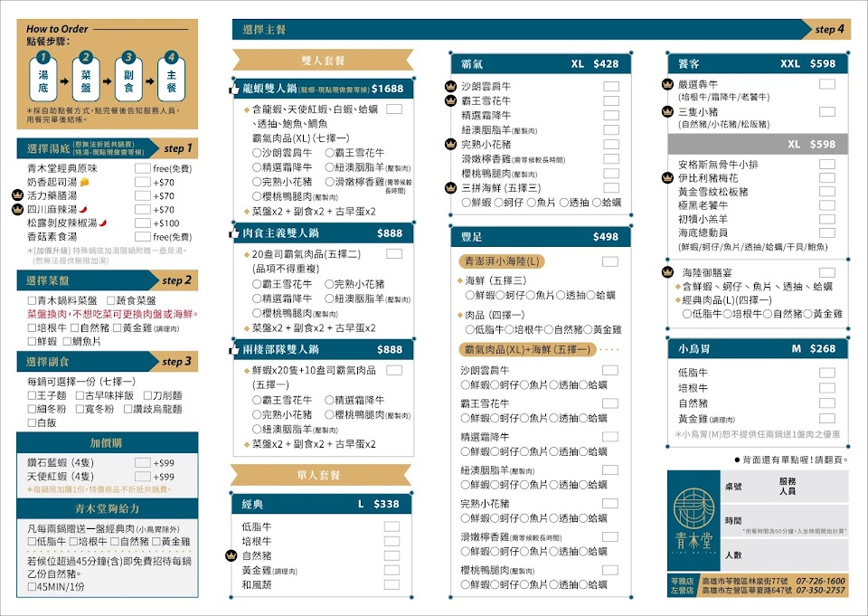Click the step 1 湯底 jar icon

tap(43, 77)
